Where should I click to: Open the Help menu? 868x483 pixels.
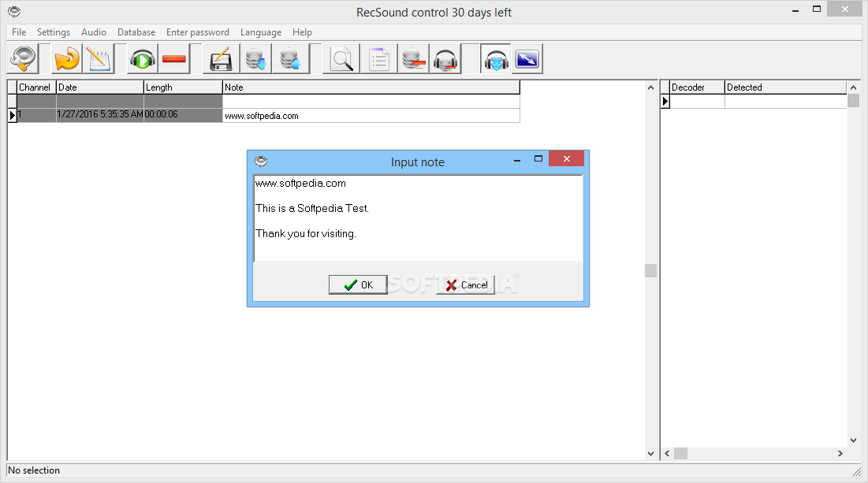tap(302, 32)
